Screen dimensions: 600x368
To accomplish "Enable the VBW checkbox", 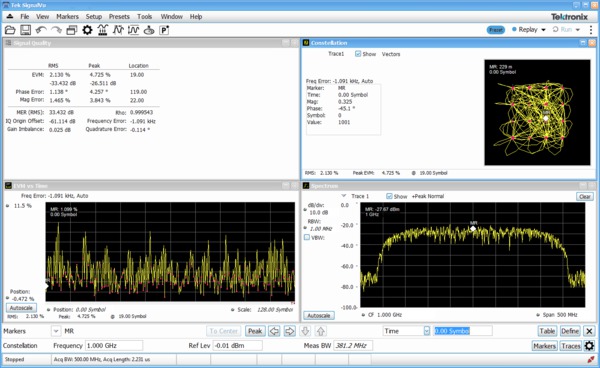I will (307, 238).
